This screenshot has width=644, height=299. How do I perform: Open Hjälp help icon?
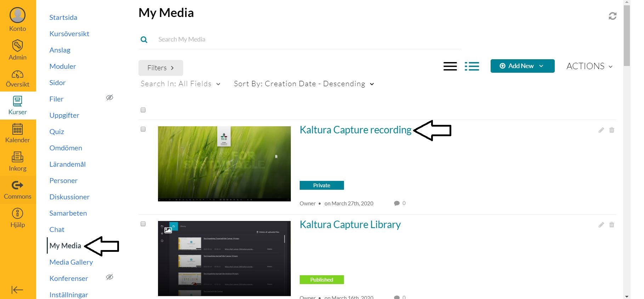17,213
